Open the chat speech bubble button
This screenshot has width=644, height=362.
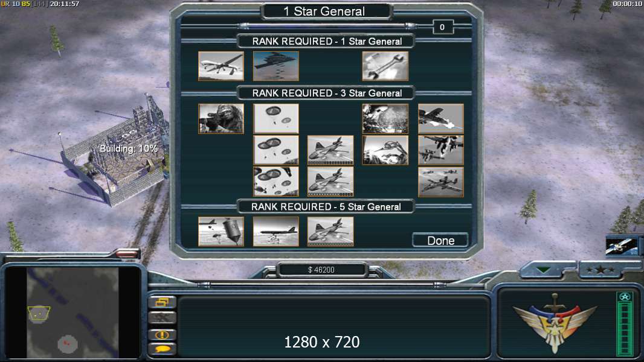162,349
